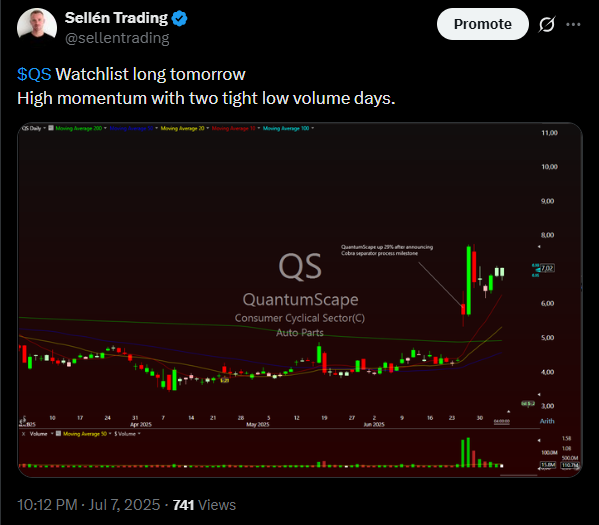Click the Moving Average 100 label in chart
599x525 pixels.
[x=286, y=128]
